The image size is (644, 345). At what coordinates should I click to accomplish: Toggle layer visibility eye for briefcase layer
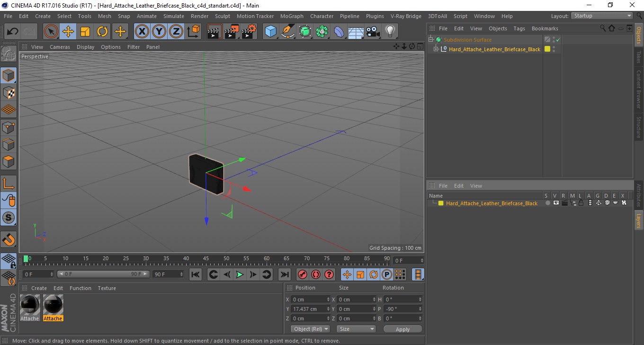pyautogui.click(x=556, y=203)
